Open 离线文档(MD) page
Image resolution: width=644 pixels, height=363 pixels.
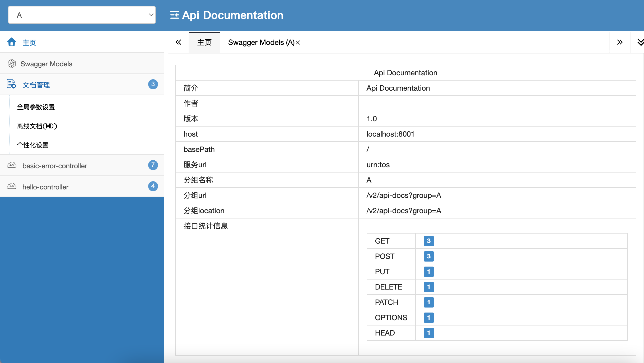(37, 126)
